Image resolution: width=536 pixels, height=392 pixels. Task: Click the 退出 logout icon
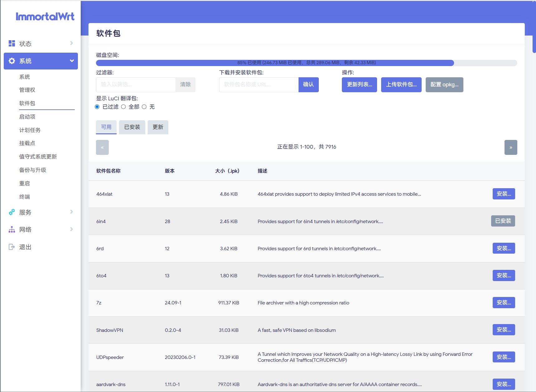[12, 247]
